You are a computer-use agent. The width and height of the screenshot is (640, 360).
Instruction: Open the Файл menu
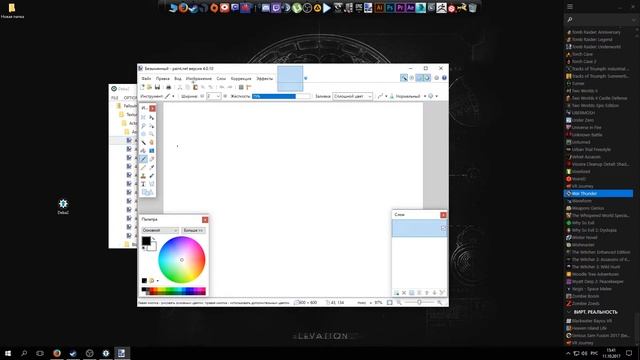click(146, 78)
